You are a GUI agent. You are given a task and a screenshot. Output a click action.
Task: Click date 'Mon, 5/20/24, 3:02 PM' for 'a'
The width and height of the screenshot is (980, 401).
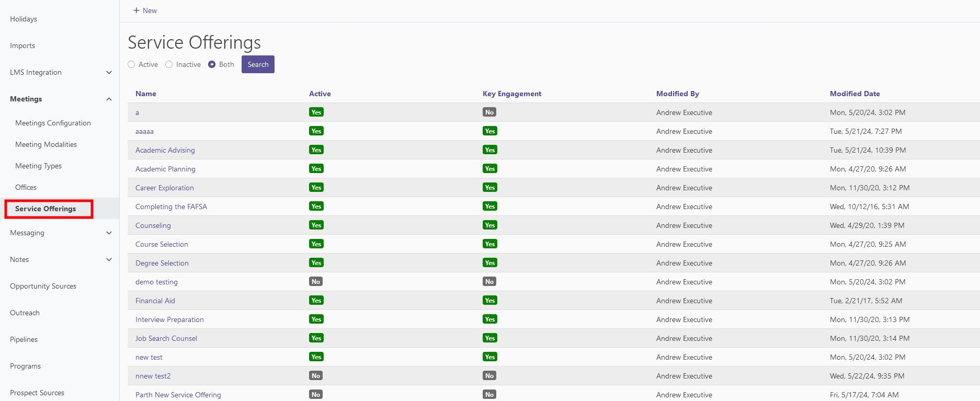(868, 112)
